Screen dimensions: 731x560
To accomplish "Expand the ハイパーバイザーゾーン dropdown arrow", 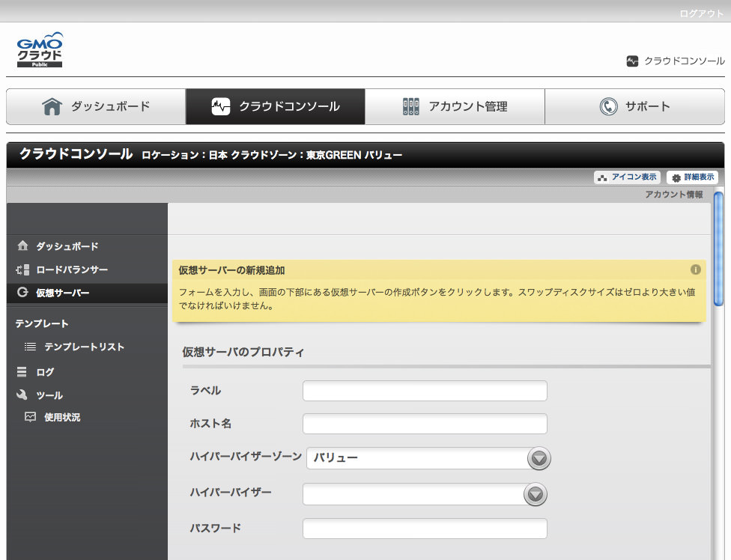I will [x=539, y=458].
